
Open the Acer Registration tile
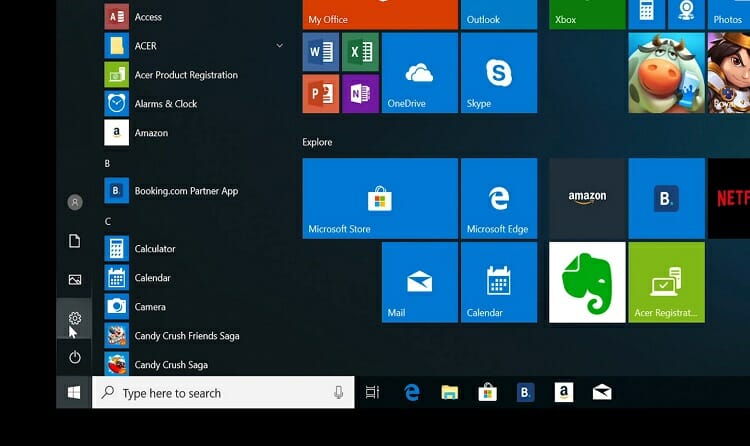[x=666, y=282]
